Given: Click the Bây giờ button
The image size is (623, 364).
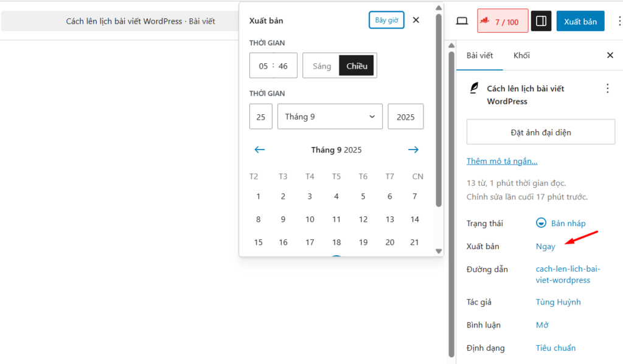Looking at the screenshot, I should (x=386, y=20).
